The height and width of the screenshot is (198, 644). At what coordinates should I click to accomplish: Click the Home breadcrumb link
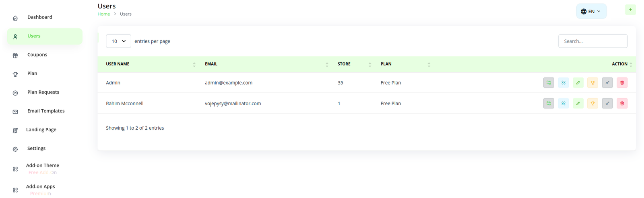tap(103, 14)
